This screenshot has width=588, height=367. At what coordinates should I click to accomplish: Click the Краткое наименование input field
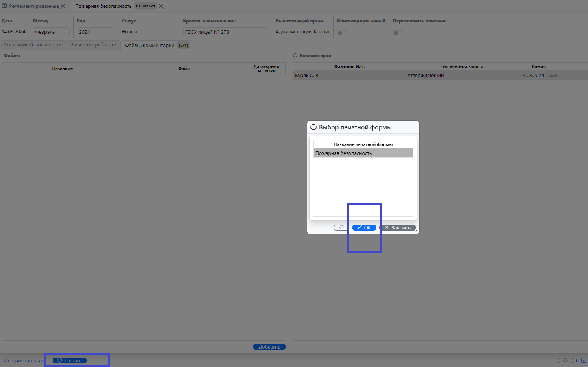(x=225, y=32)
